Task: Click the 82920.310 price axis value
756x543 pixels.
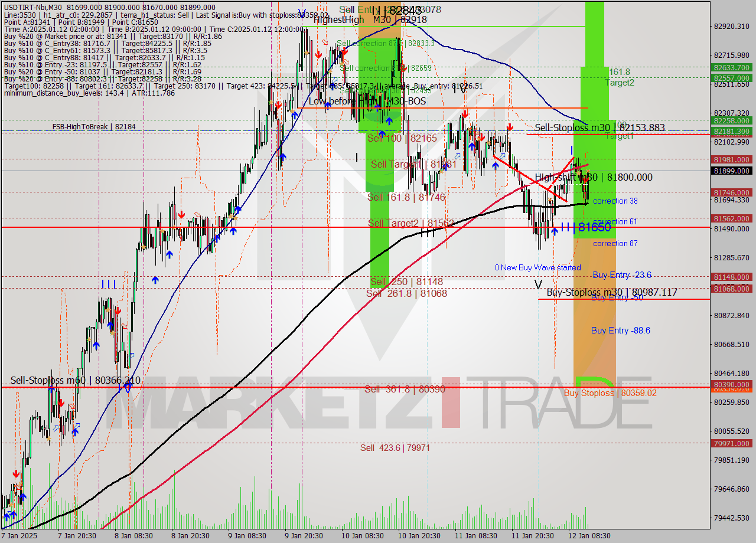Action: [731, 26]
